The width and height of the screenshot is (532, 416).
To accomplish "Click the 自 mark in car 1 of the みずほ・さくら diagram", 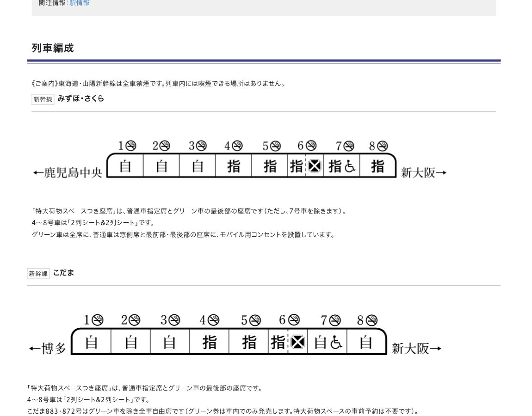I will pyautogui.click(x=125, y=166).
